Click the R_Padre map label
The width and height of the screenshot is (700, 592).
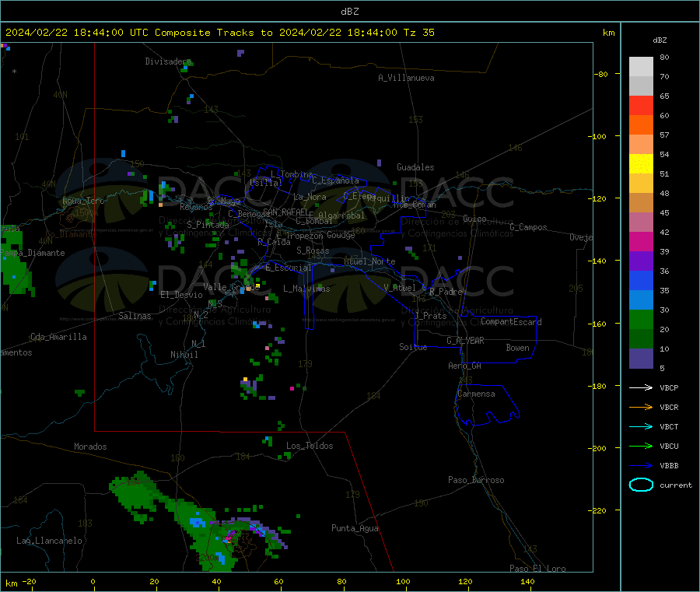pos(446,292)
